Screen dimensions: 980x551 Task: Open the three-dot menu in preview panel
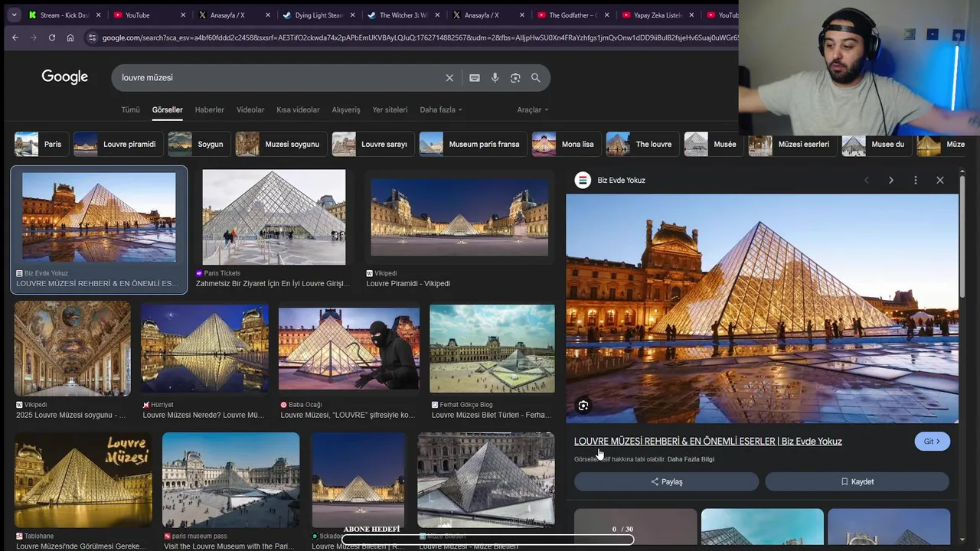[916, 181]
